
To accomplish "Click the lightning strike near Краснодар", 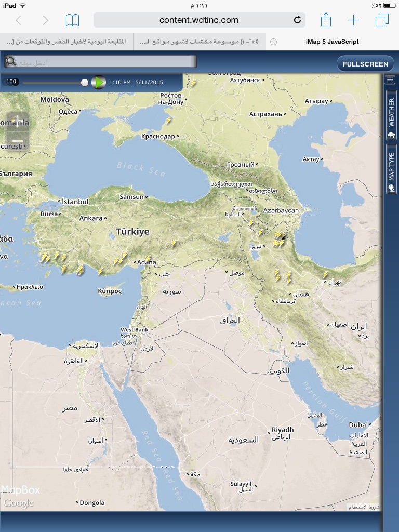I will tap(168, 120).
